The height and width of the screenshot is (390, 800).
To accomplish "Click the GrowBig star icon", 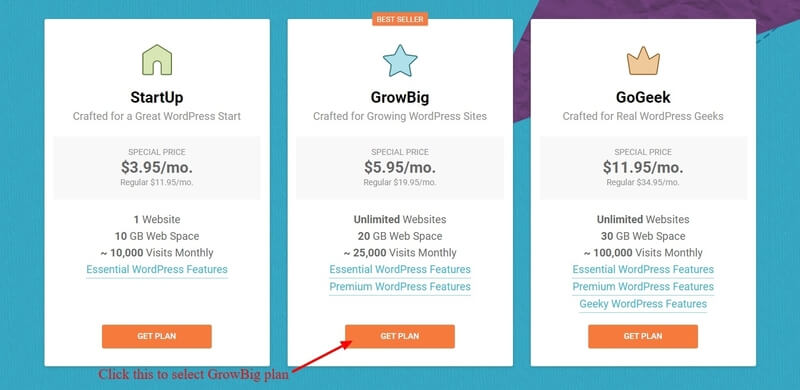I will tap(400, 60).
